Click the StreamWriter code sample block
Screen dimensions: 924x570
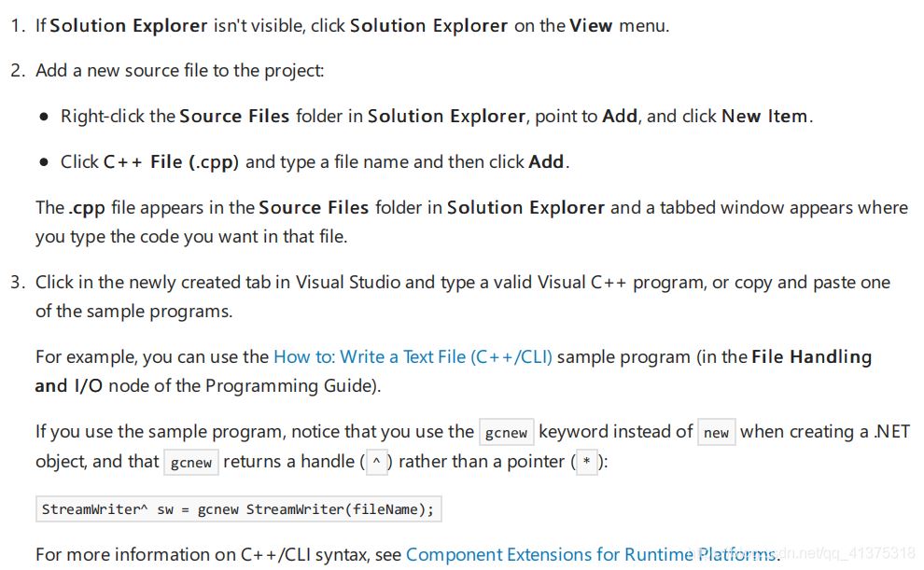click(x=238, y=509)
